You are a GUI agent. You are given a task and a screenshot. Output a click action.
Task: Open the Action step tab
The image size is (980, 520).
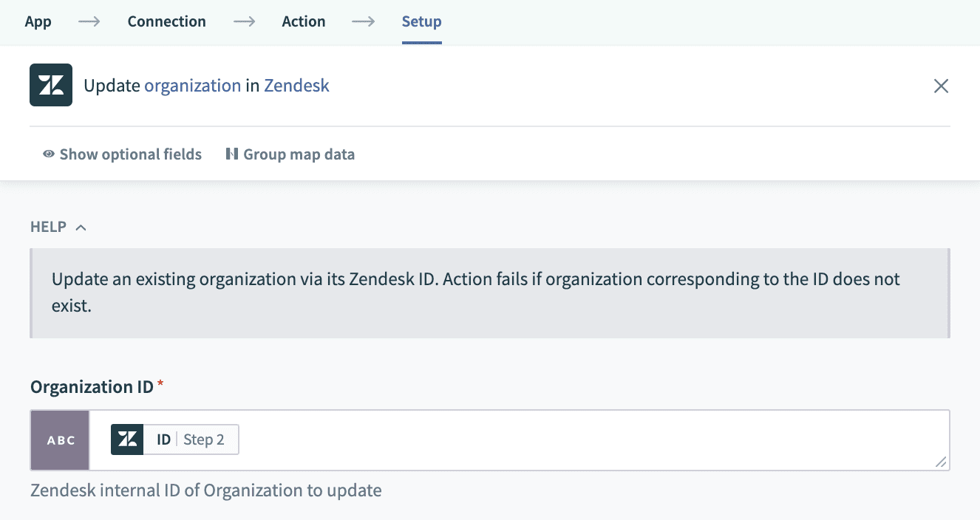(304, 21)
